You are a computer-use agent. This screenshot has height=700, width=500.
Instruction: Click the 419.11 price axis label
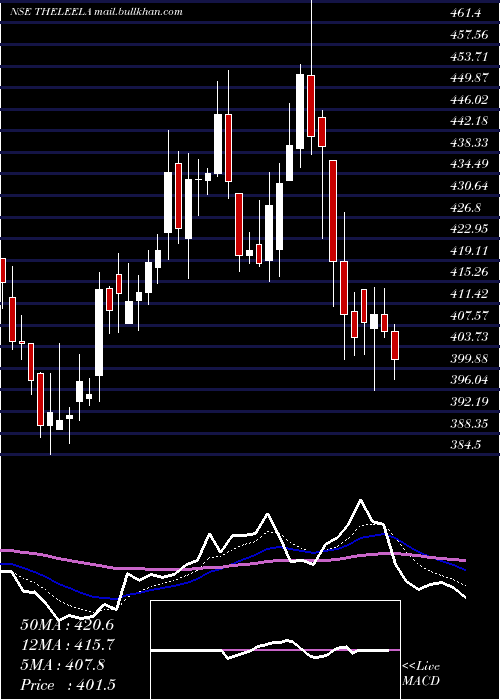[469, 251]
